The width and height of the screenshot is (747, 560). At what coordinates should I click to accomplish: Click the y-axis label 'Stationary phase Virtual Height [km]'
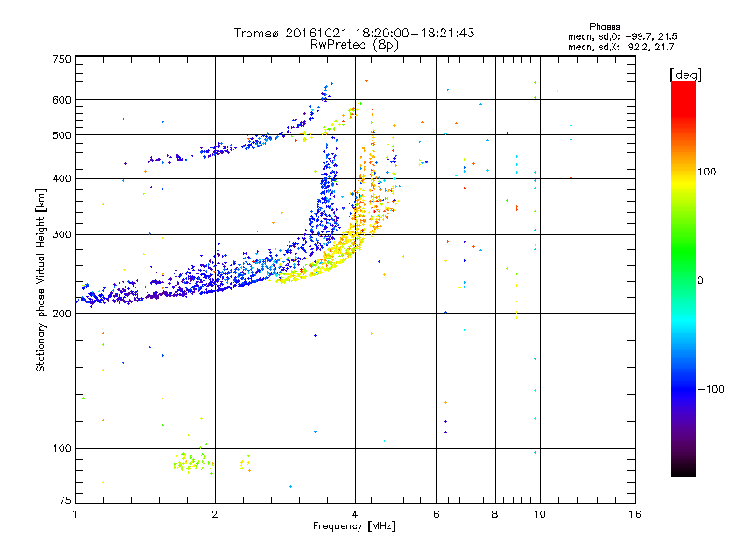point(41,280)
